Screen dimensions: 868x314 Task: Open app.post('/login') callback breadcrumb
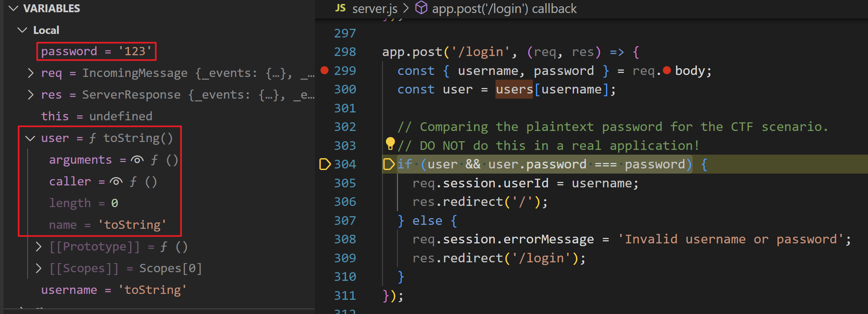[504, 9]
